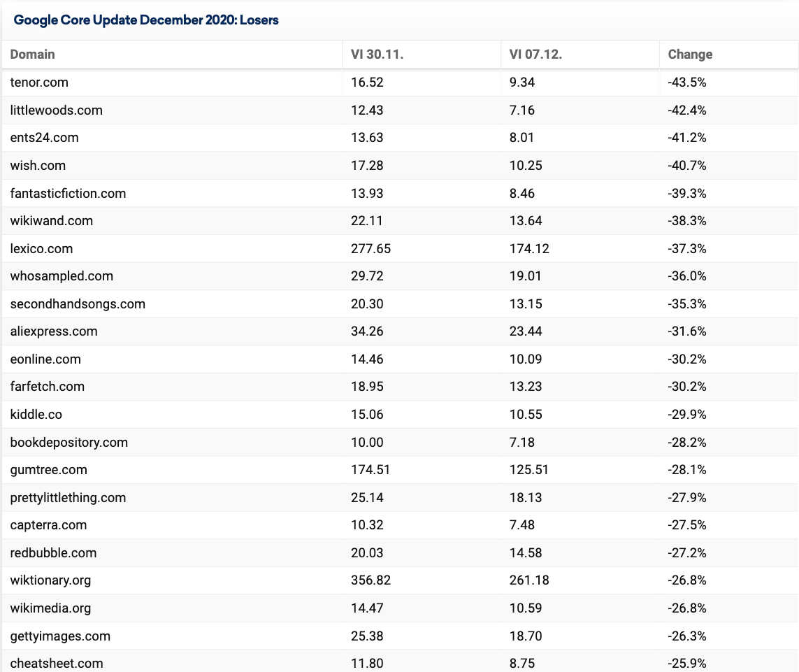Screen dimensions: 799x672
Task: Select lexico.com in the table
Action: point(41,248)
